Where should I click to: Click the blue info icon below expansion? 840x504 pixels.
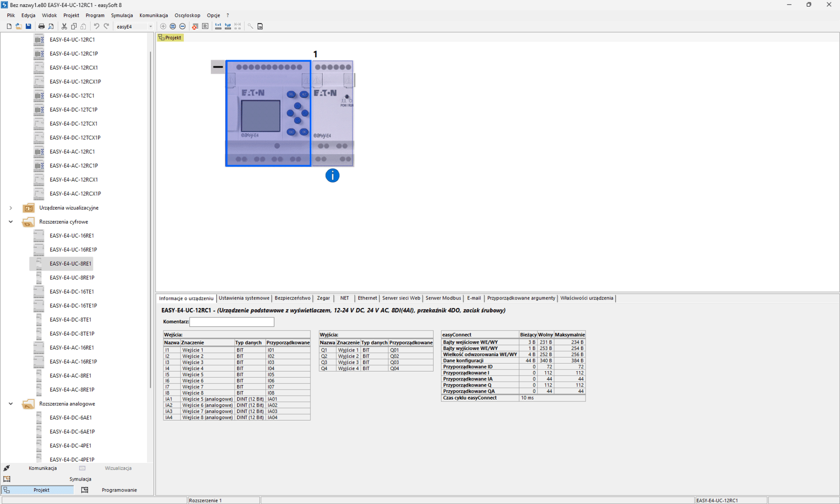[332, 176]
